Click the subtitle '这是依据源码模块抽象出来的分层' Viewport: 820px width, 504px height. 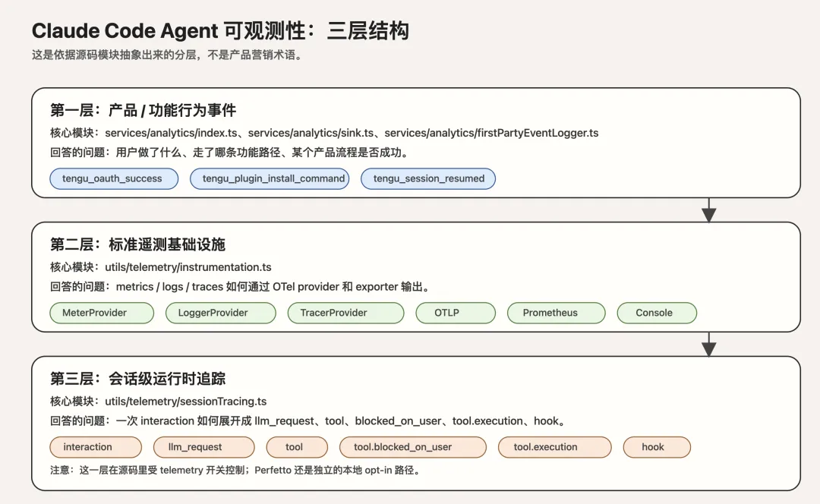coord(114,55)
